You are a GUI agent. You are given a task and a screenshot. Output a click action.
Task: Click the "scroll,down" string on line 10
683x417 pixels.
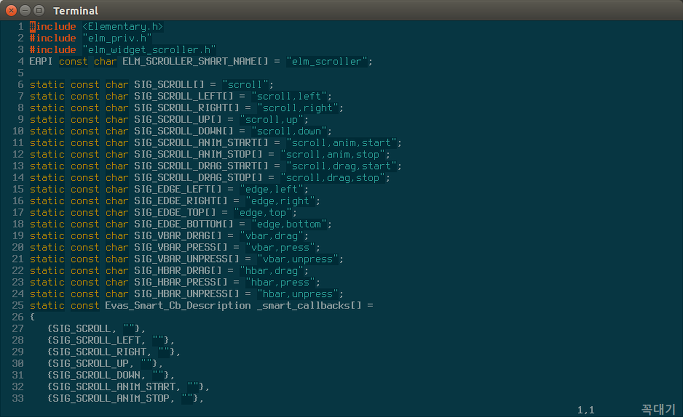click(x=289, y=131)
